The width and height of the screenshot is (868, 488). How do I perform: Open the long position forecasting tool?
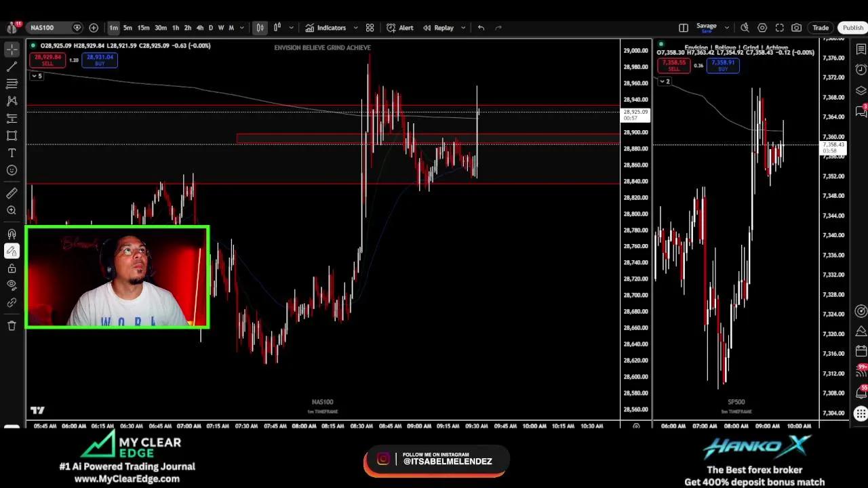point(12,118)
